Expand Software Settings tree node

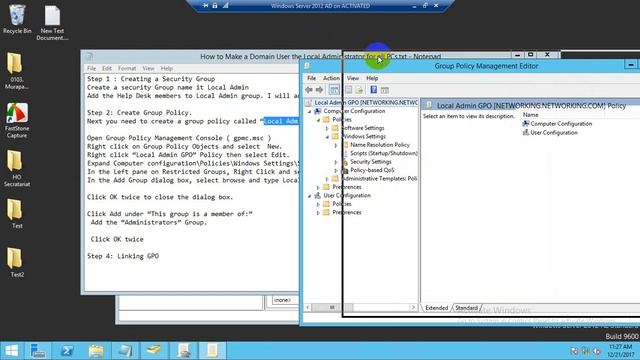point(327,128)
